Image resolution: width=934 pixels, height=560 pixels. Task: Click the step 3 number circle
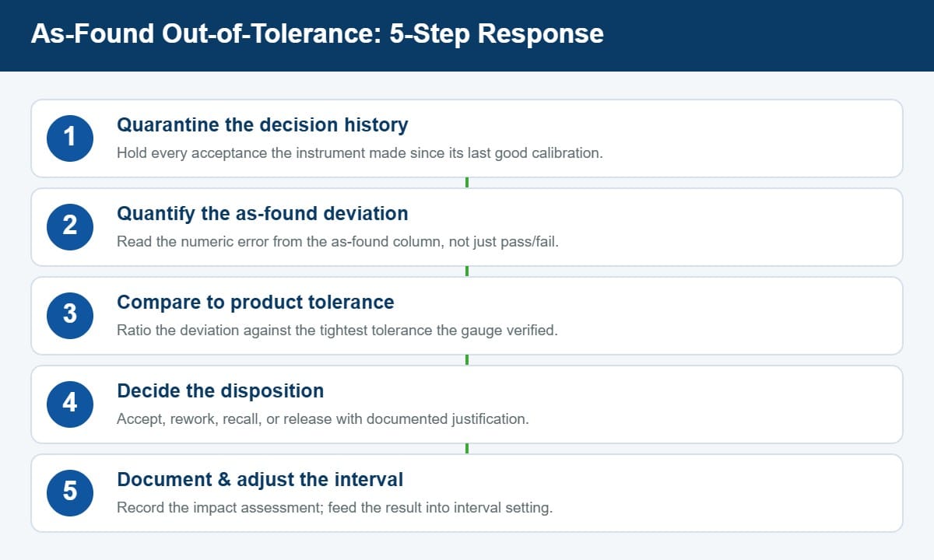pos(70,316)
